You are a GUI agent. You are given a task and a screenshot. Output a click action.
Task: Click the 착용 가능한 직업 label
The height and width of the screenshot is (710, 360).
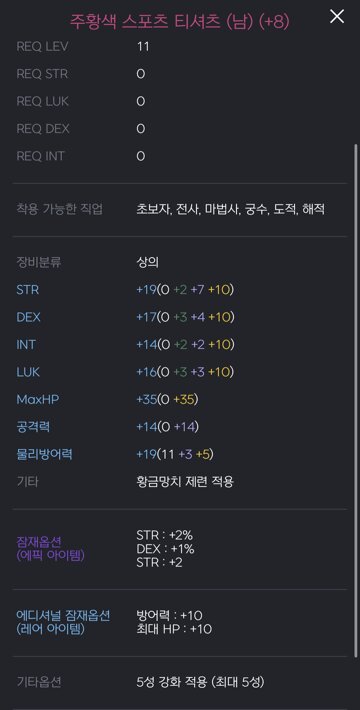[59, 209]
